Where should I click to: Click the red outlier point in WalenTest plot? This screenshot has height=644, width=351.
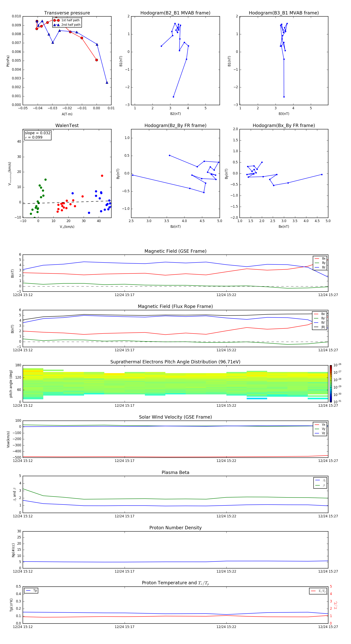click(102, 176)
